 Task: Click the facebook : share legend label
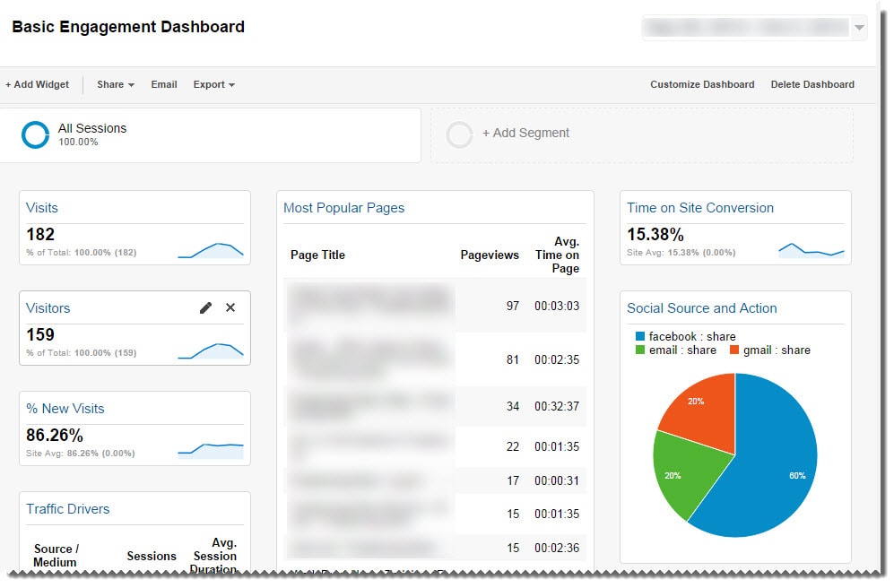[692, 336]
